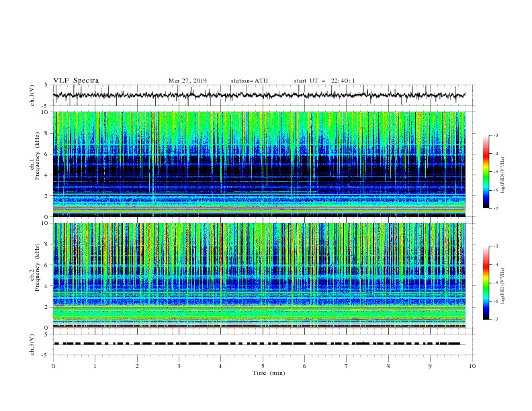
Task: Click the "-7" tick on ch.2 colorbar
Action: tap(495, 320)
